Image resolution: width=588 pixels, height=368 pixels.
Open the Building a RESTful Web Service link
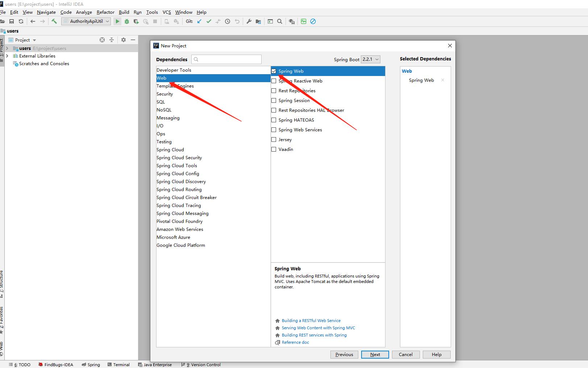pyautogui.click(x=311, y=321)
